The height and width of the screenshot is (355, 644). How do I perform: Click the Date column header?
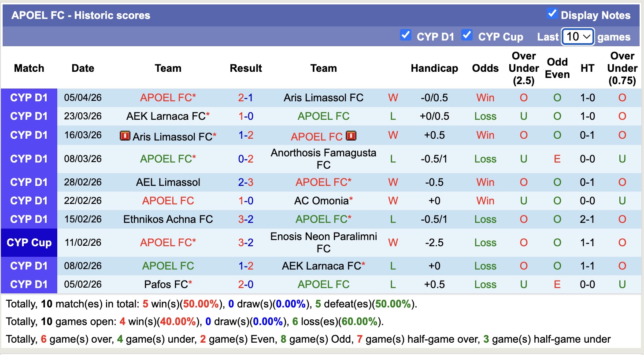click(x=82, y=68)
